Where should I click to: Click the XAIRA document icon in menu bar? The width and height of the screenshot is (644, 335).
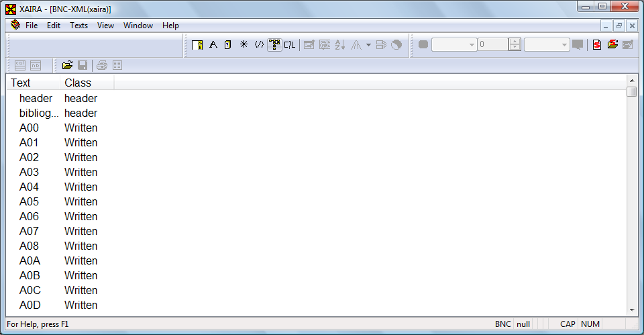pyautogui.click(x=15, y=25)
